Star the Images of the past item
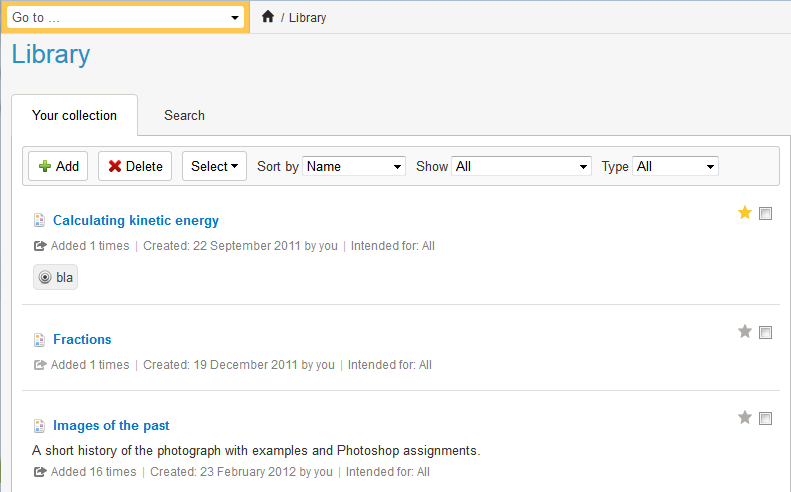Image resolution: width=791 pixels, height=492 pixels. click(x=745, y=417)
